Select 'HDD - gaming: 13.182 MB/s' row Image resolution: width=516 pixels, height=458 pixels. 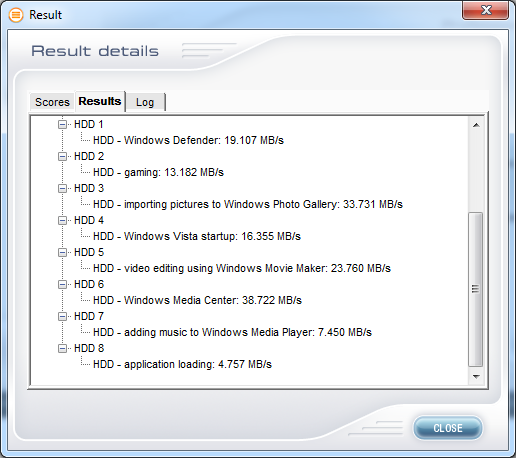158,172
